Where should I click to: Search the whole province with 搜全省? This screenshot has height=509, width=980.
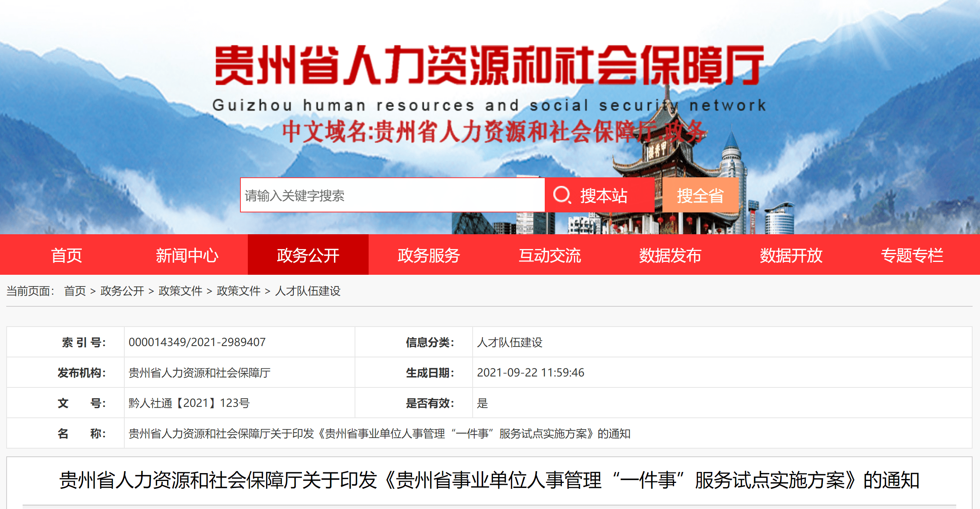pos(700,195)
